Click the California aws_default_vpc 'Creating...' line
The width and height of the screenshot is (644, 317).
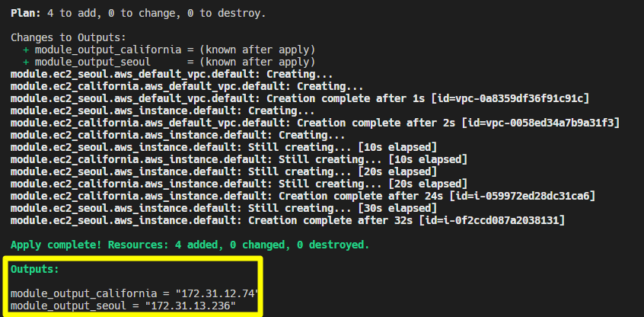pos(187,87)
